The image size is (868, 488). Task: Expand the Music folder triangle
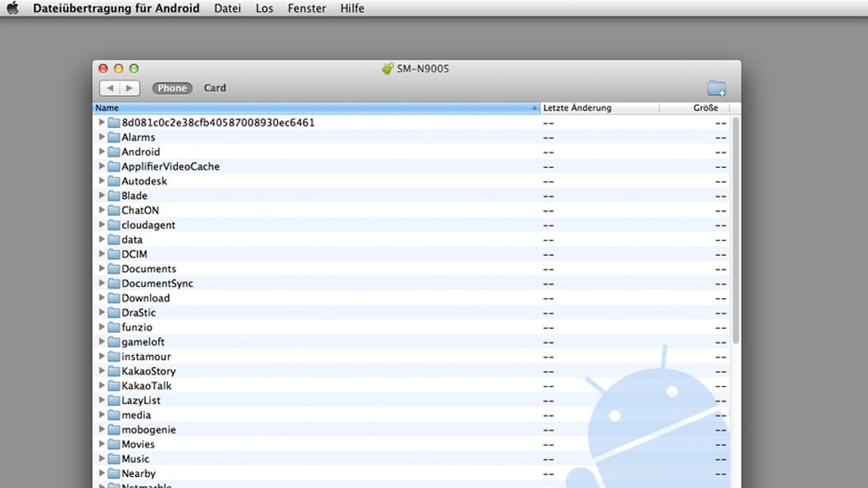pos(102,458)
